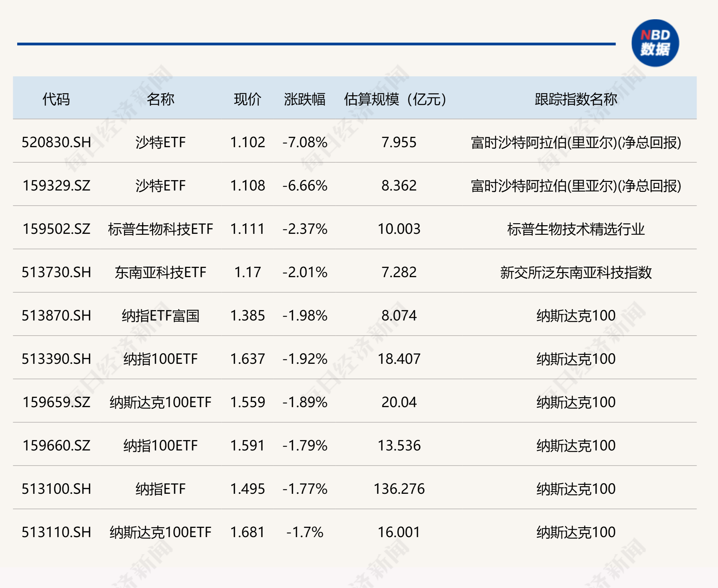Image resolution: width=718 pixels, height=588 pixels.
Task: Click estimated size 136.276
Action: pos(399,489)
